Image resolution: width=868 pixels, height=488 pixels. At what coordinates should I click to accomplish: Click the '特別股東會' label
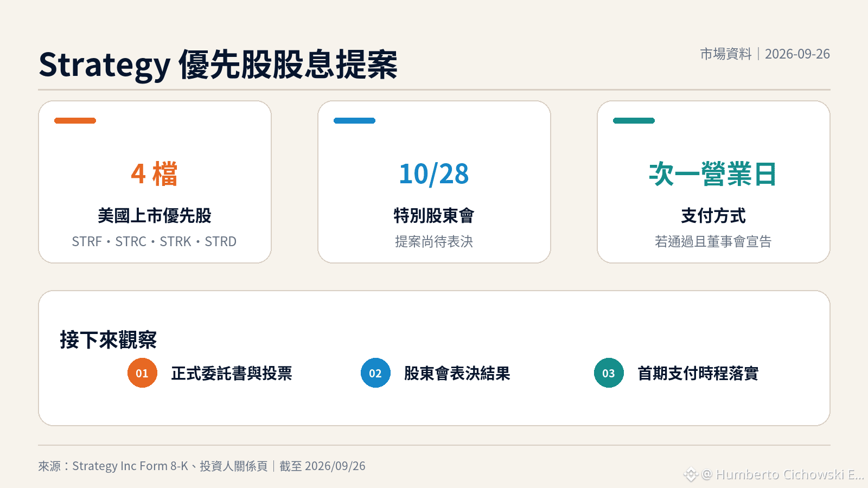click(x=434, y=216)
